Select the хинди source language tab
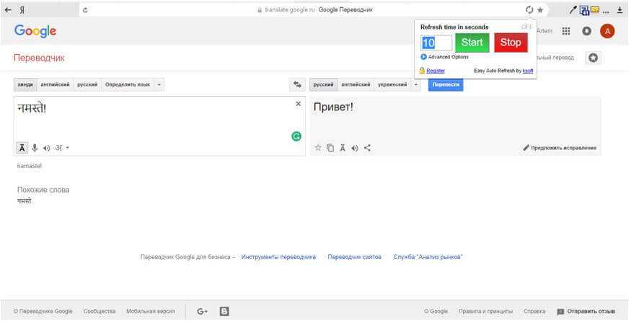 coord(25,84)
